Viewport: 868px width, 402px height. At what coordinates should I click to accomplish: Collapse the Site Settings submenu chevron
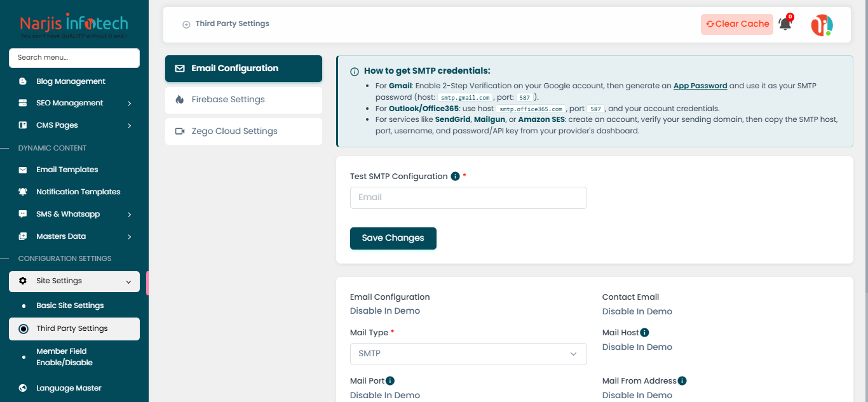click(129, 281)
